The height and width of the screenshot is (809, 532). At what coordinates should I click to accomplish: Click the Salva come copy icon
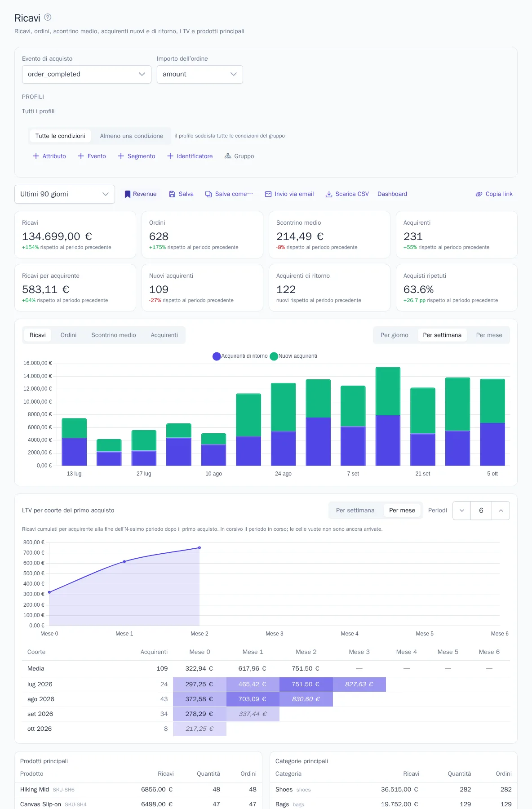pyautogui.click(x=208, y=194)
